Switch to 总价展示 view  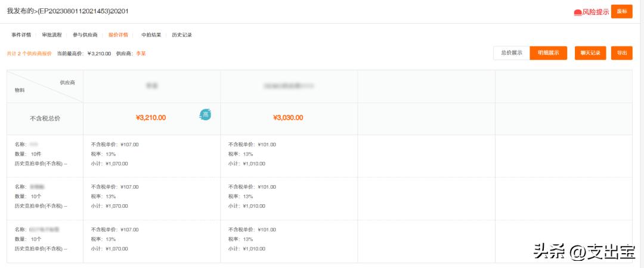point(512,53)
